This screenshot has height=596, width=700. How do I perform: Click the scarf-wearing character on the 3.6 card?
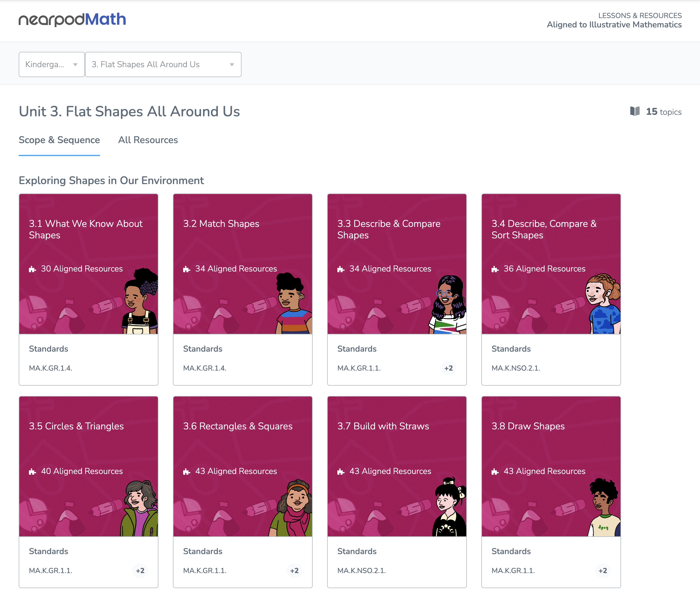(290, 507)
